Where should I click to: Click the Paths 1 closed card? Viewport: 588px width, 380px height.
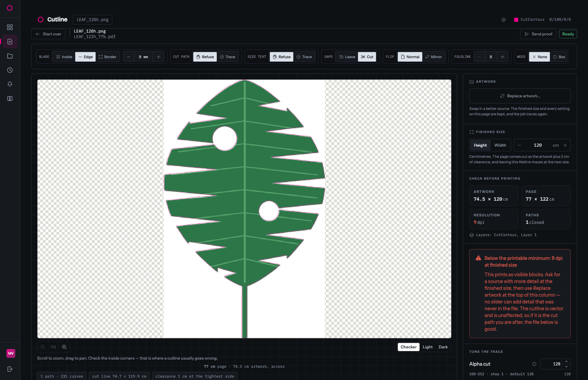(x=546, y=219)
